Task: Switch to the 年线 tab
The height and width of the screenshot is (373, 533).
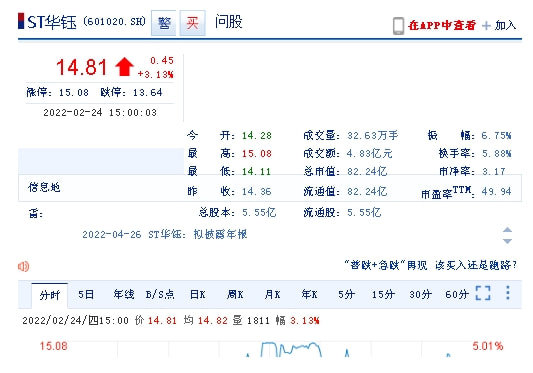Action: click(124, 294)
